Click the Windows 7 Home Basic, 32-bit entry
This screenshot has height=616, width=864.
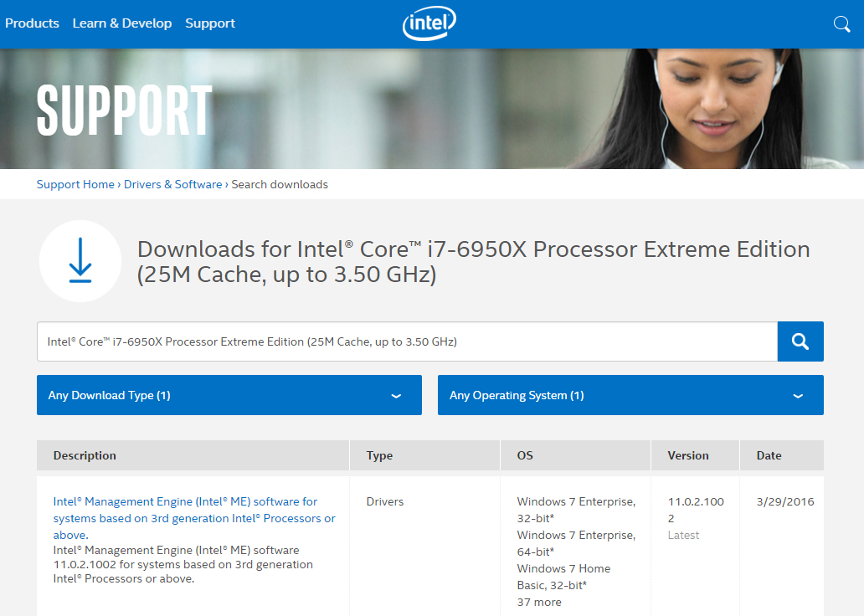pos(563,577)
